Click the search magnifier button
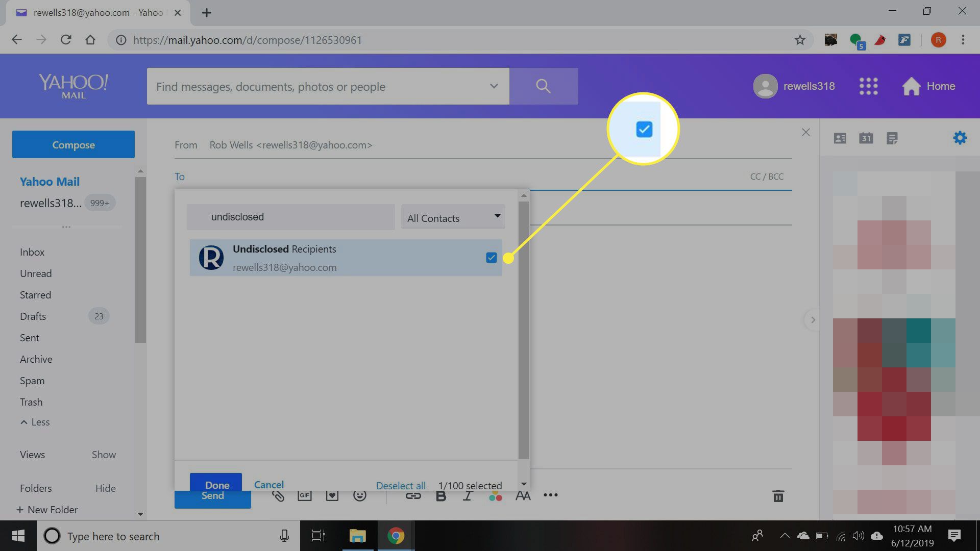Image resolution: width=980 pixels, height=551 pixels. click(544, 86)
